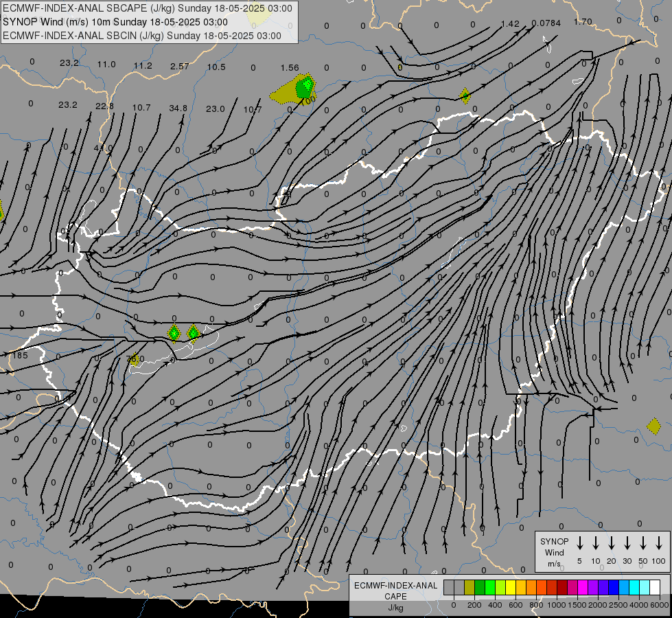Viewport: 672px width, 618px height.
Task: Select the pure blue swatch in CAPE legend
Action: (614, 587)
